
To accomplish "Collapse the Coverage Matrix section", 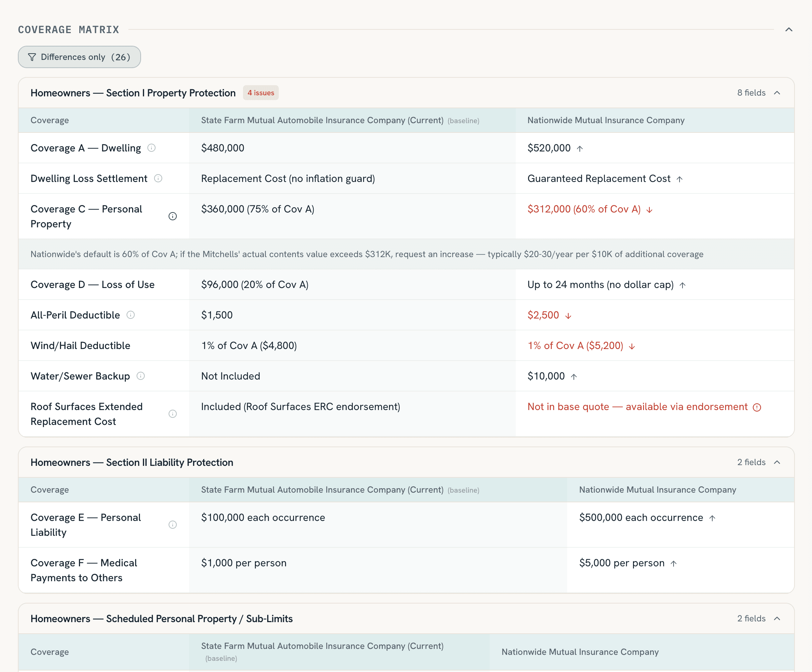I will [789, 29].
